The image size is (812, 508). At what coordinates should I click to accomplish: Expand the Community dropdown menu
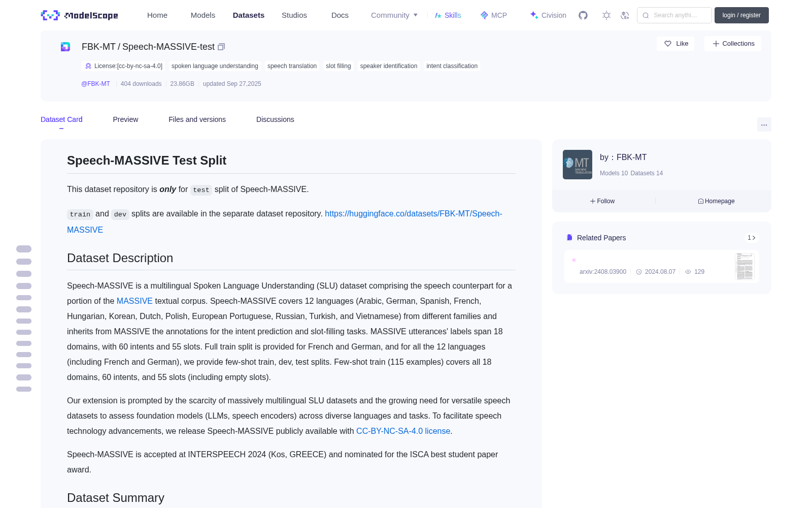(x=394, y=15)
